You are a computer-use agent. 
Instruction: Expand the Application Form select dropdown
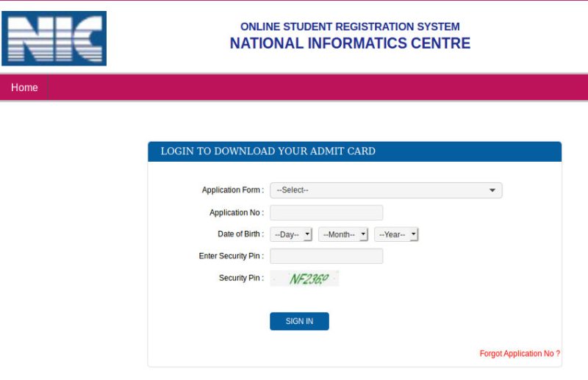click(x=386, y=190)
